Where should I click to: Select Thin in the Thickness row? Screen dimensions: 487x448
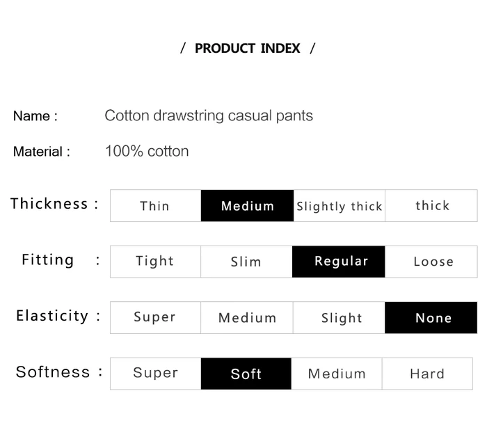(x=155, y=206)
